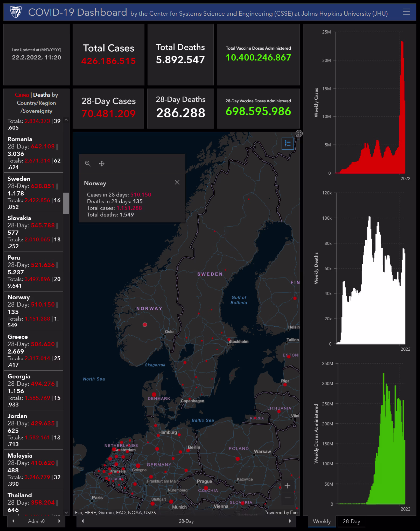This screenshot has width=420, height=531.
Task: Toggle the map legend list icon
Action: coord(287,143)
